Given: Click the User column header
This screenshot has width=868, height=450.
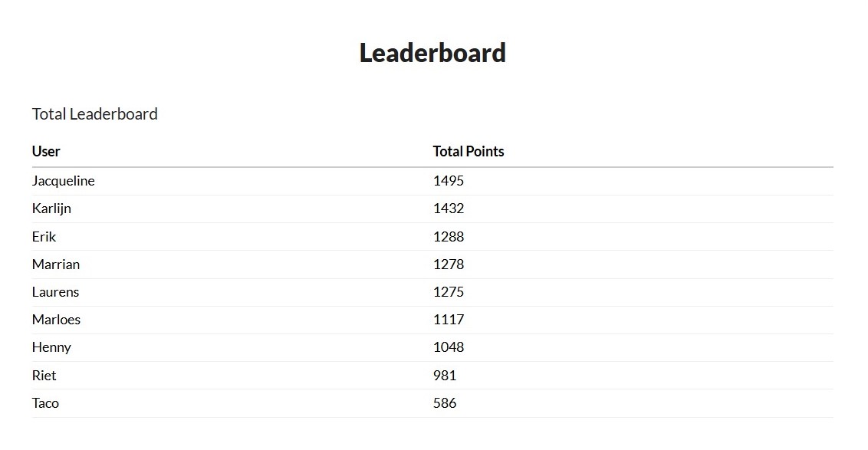Looking at the screenshot, I should (46, 151).
